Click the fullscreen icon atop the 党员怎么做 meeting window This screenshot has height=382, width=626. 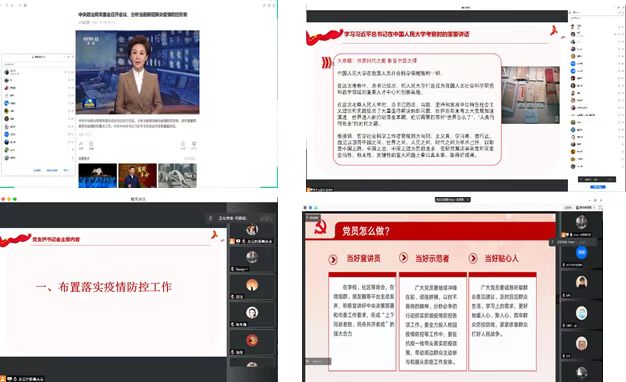pos(600,207)
